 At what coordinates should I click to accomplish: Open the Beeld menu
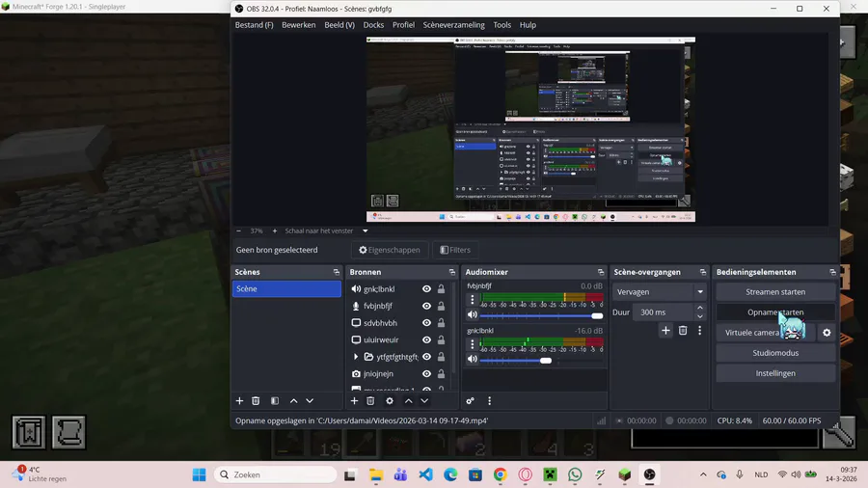[339, 25]
